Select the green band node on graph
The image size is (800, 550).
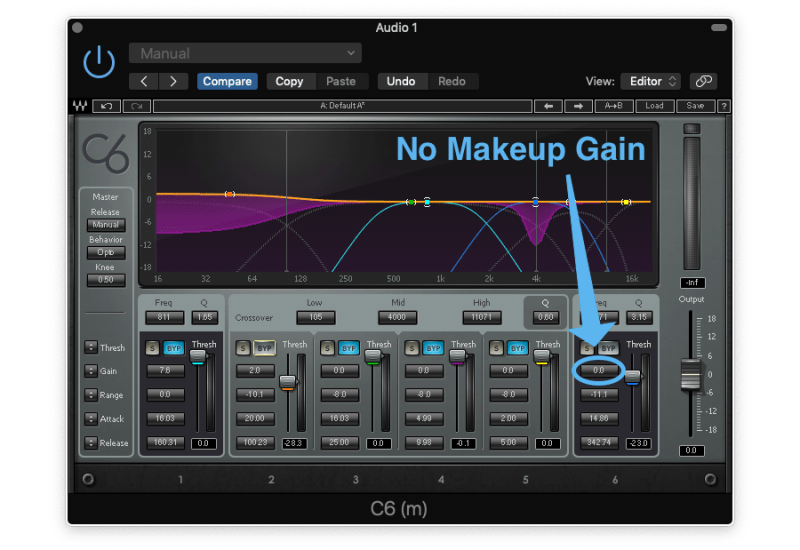(x=411, y=202)
